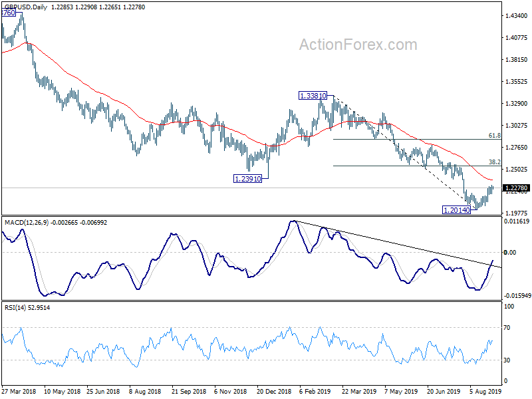532x399 pixels.
Task: Select the RSI 30 level label
Action: click(x=507, y=360)
